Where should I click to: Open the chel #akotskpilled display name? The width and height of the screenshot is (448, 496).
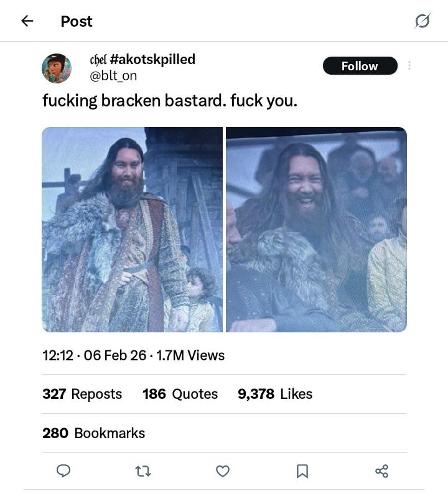[x=142, y=59]
